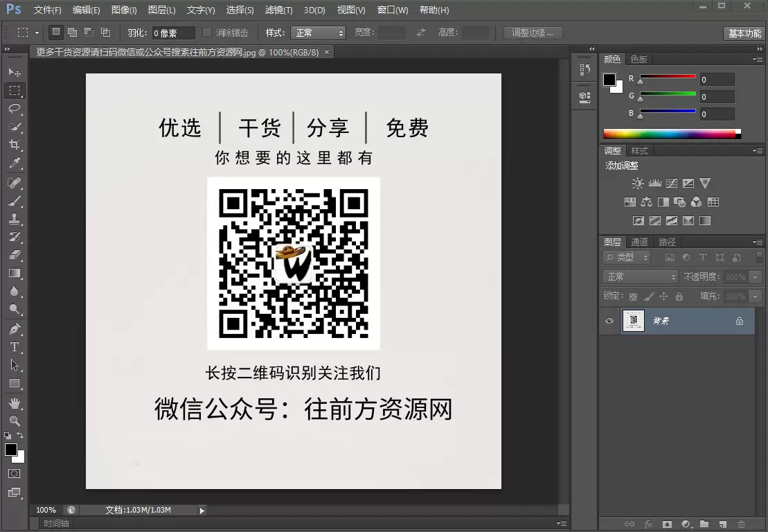Click delete layer trash icon

coord(742,524)
